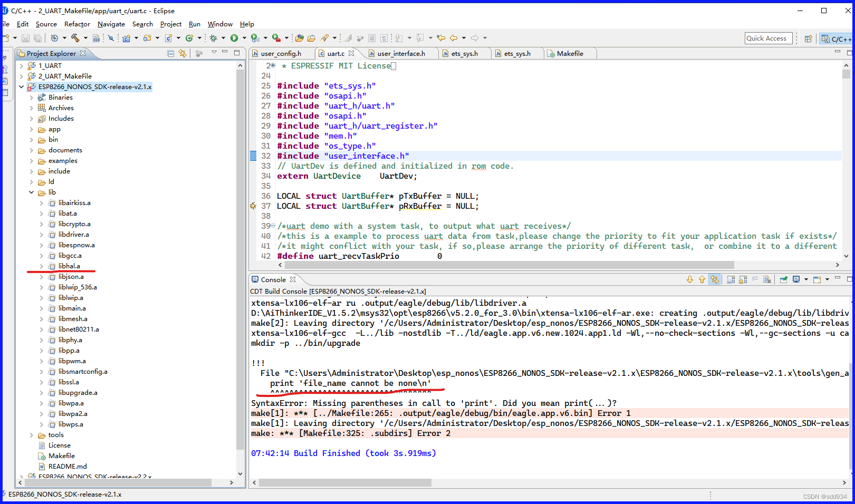Open the Display Selected Console dropdown
855x504 pixels.
[x=806, y=279]
